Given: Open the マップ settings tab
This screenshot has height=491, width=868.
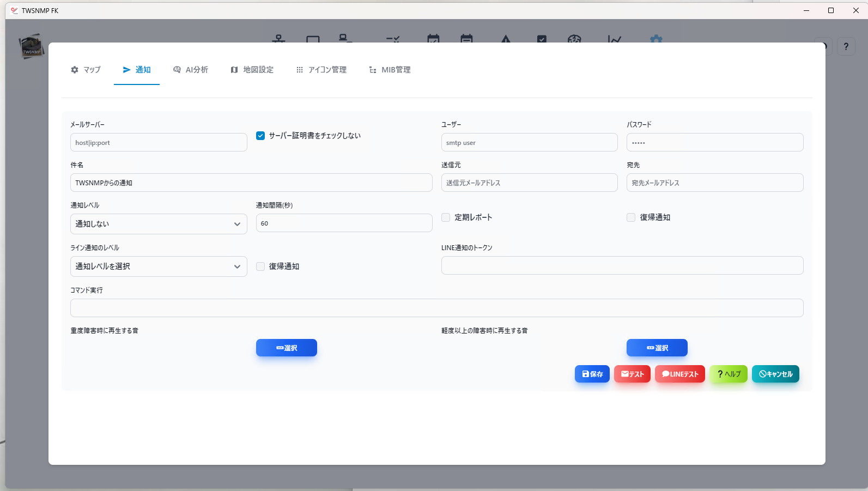Looking at the screenshot, I should tap(86, 70).
